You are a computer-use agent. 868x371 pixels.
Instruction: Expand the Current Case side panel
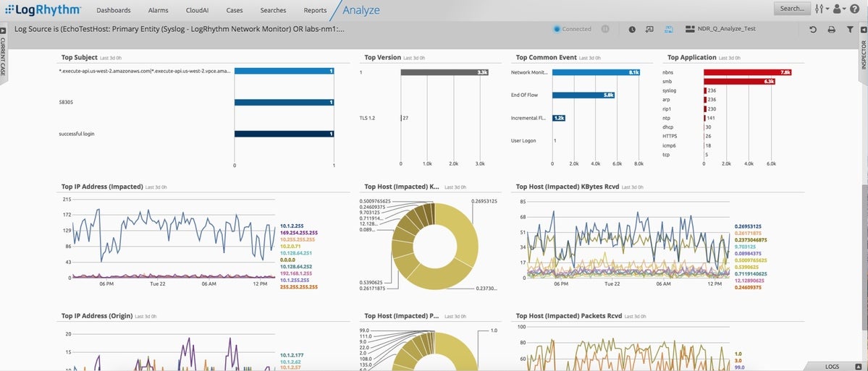(3, 54)
